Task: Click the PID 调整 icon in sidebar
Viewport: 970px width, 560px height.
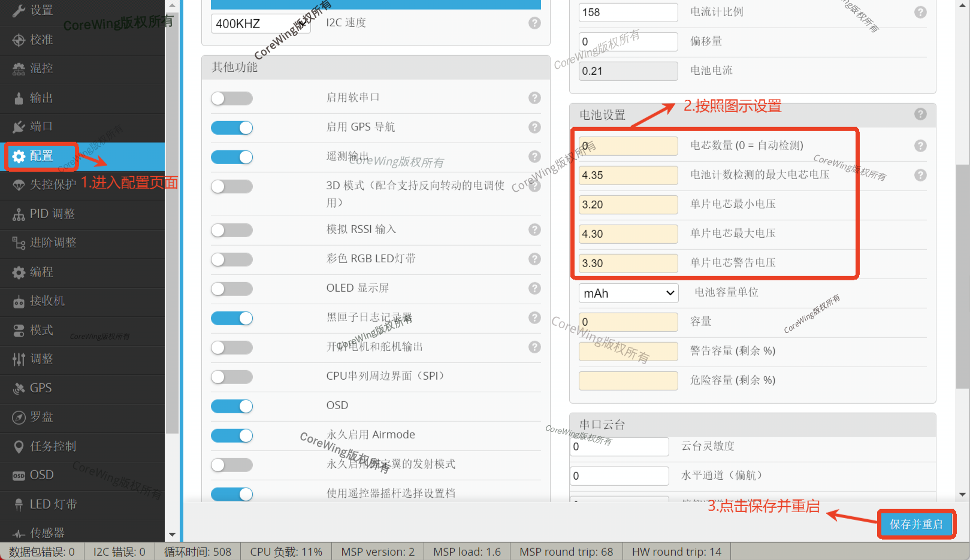Action: tap(19, 214)
